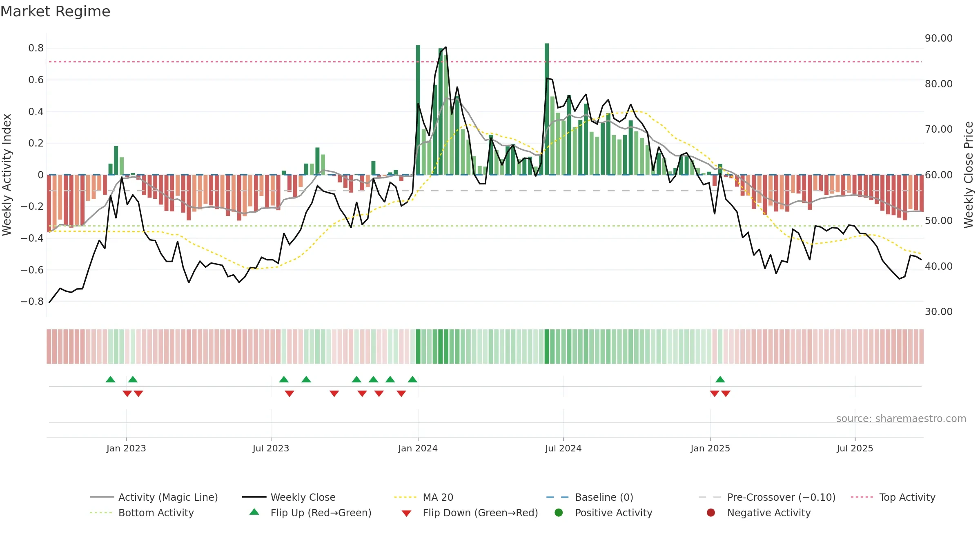The width and height of the screenshot is (980, 551).
Task: Click the red Flip Down triangle in legend
Action: (406, 513)
